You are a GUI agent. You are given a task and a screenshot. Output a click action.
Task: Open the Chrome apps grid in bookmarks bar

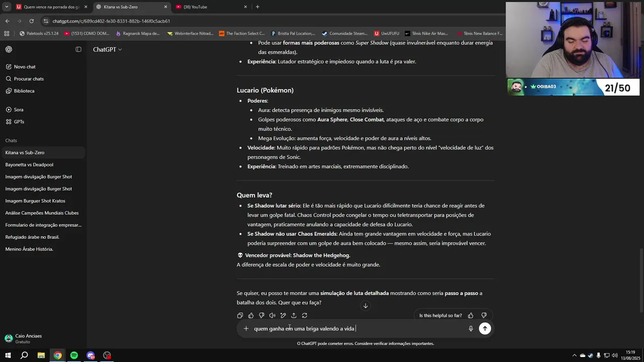click(x=7, y=34)
